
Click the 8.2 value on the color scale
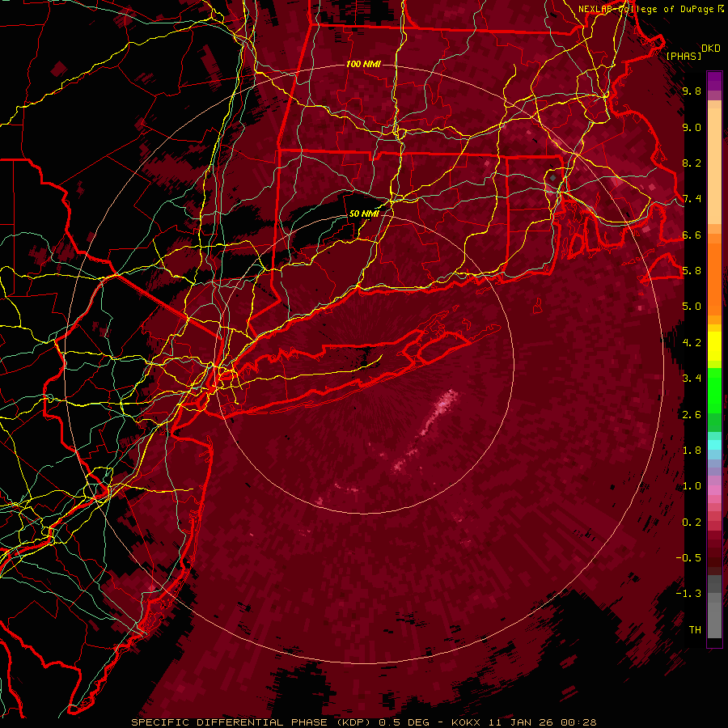point(692,163)
